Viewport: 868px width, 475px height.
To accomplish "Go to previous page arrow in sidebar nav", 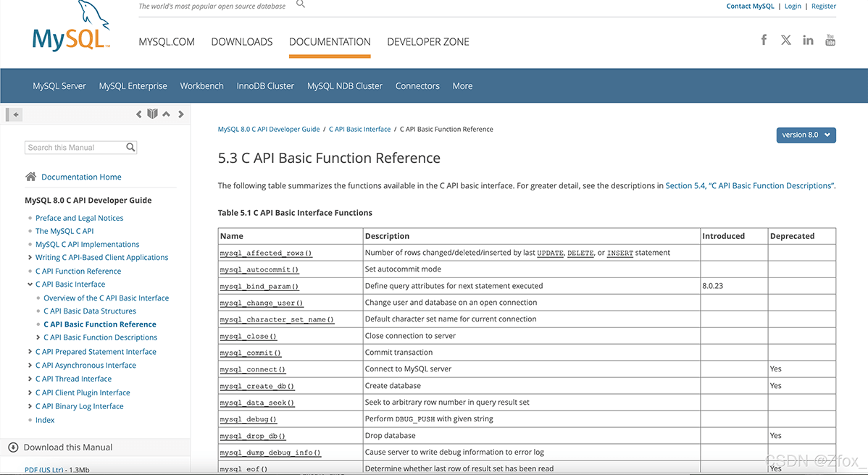I will click(x=139, y=114).
